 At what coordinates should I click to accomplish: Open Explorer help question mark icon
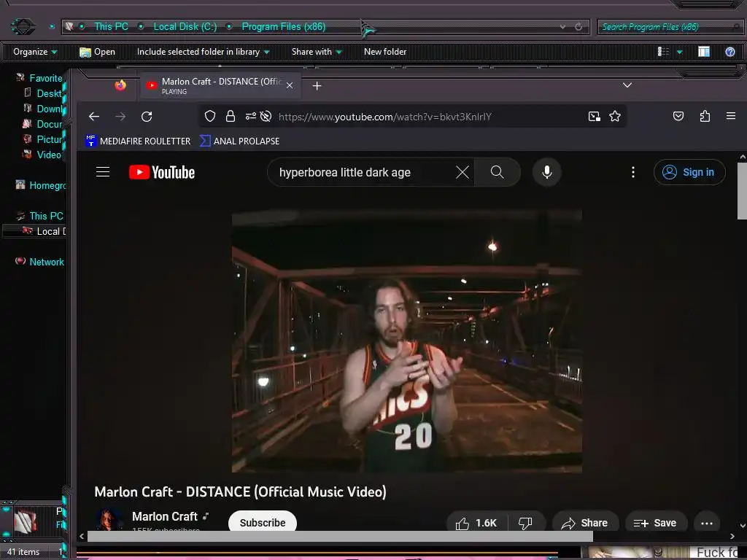(x=729, y=52)
